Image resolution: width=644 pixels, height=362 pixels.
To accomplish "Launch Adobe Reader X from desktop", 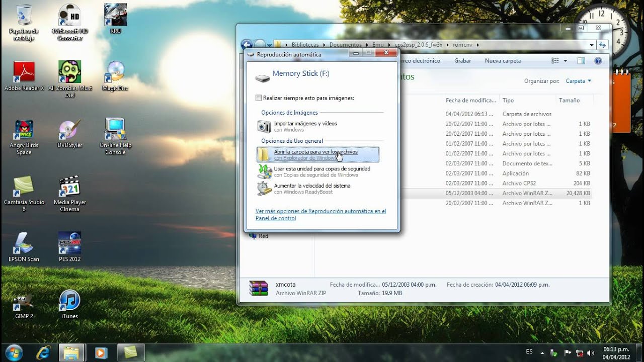I will [x=24, y=76].
